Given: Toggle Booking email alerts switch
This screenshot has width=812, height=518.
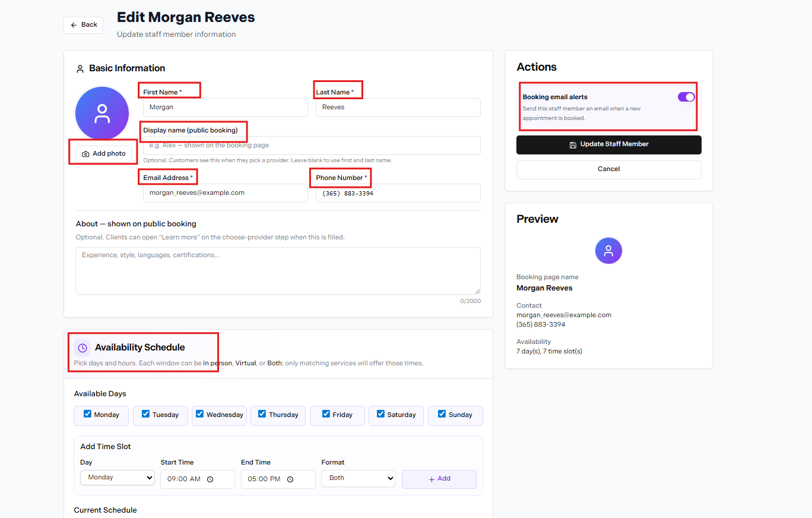Looking at the screenshot, I should click(686, 97).
